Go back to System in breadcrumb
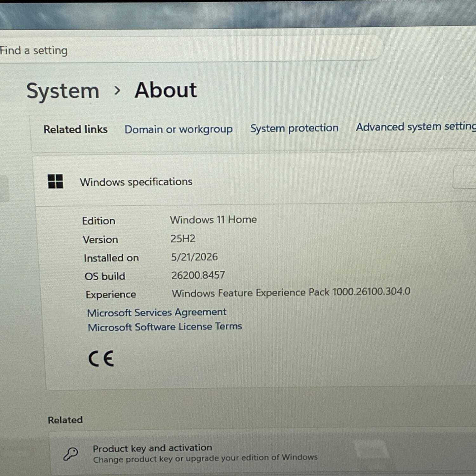This screenshot has height=476, width=476. 63,91
